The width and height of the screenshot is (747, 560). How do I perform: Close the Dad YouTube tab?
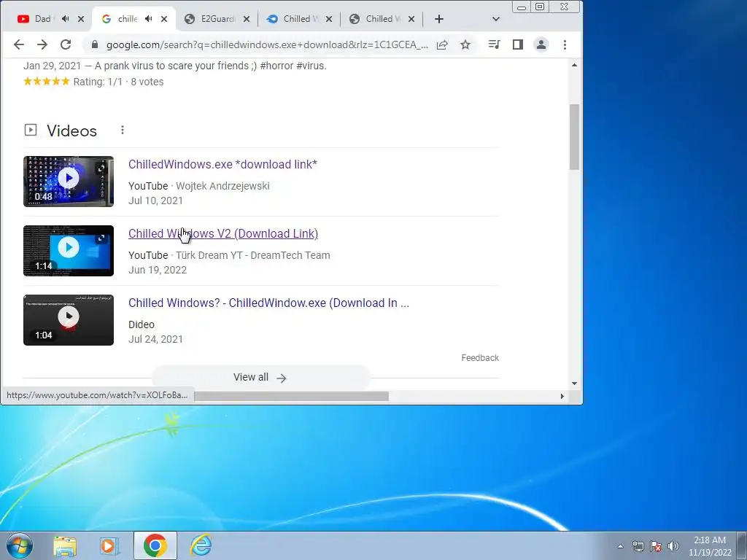click(x=81, y=19)
